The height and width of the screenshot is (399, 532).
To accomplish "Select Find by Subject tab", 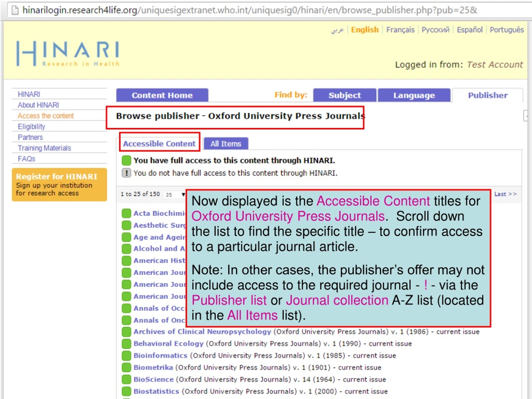I will 345,95.
